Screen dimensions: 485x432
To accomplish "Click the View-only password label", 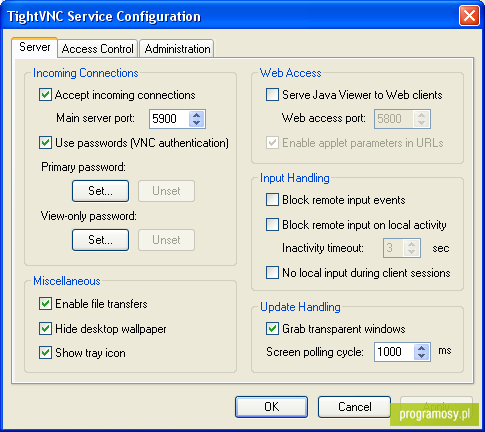I will 89,216.
